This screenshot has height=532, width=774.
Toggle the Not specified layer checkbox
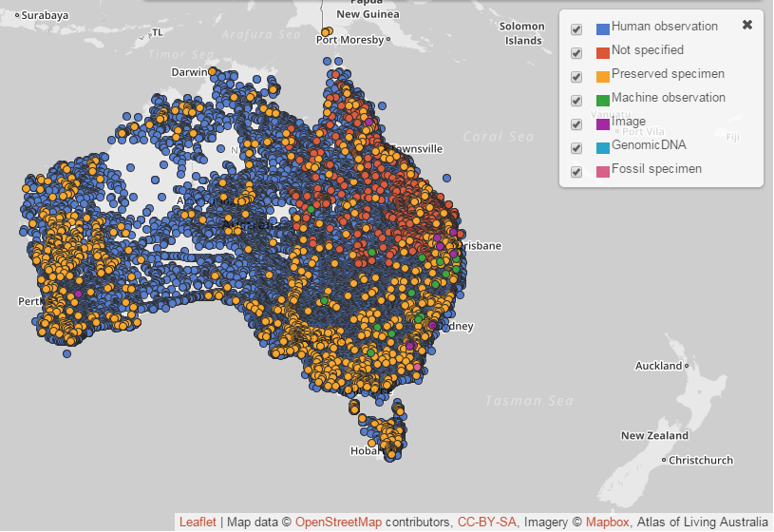[576, 53]
